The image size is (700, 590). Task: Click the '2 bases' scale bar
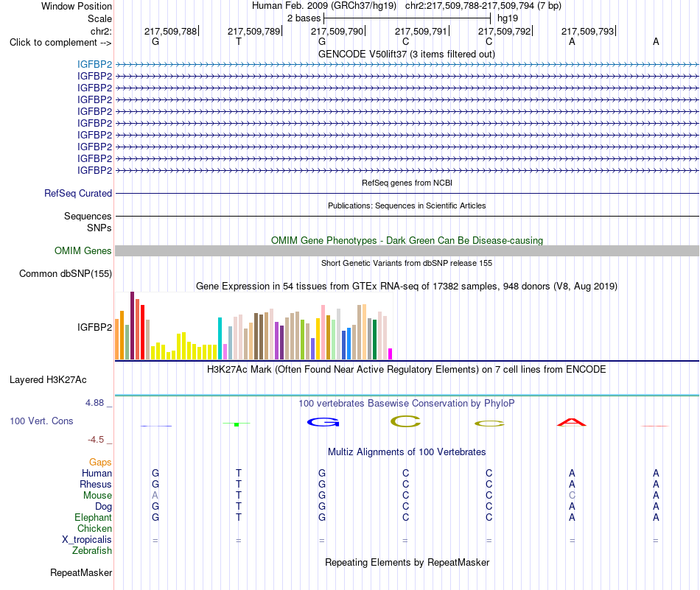pos(407,18)
